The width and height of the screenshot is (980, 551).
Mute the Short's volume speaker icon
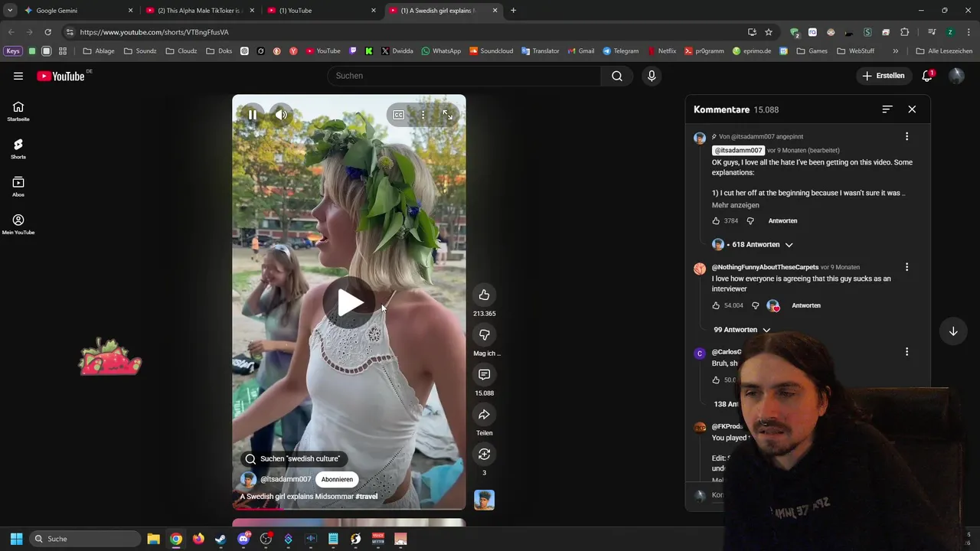[x=281, y=115]
